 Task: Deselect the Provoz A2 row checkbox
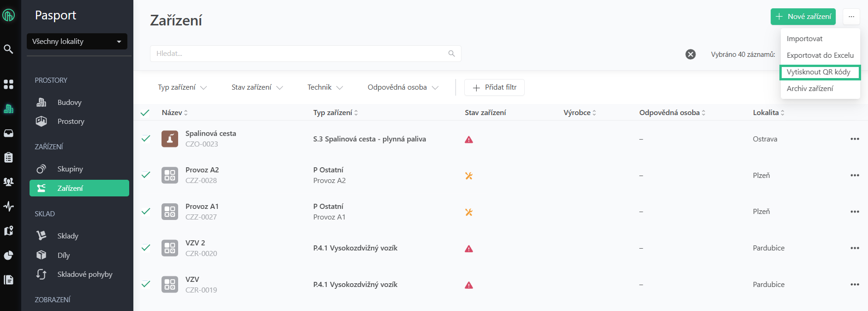coord(146,175)
